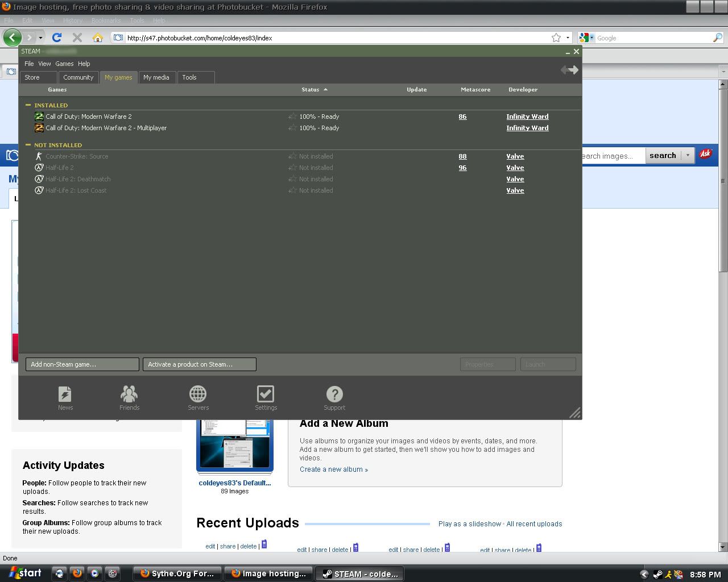Go to Firefox home page
Viewport: 728px width, 582px height.
click(98, 38)
